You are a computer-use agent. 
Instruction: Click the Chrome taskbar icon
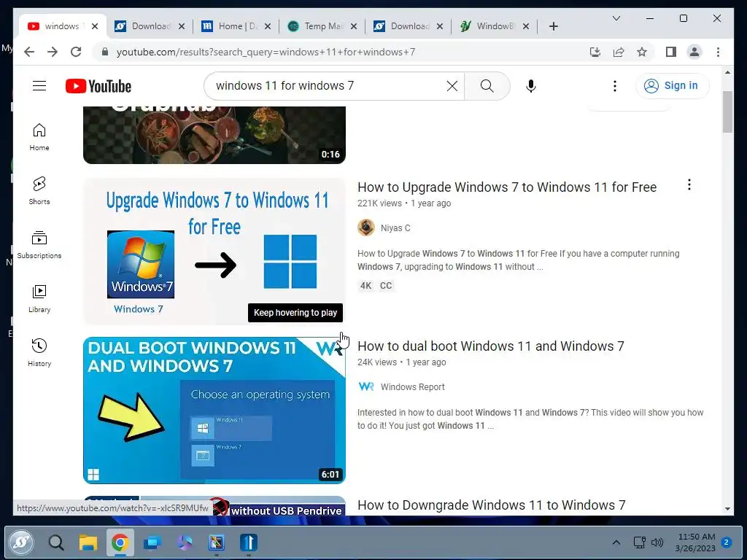coord(120,542)
